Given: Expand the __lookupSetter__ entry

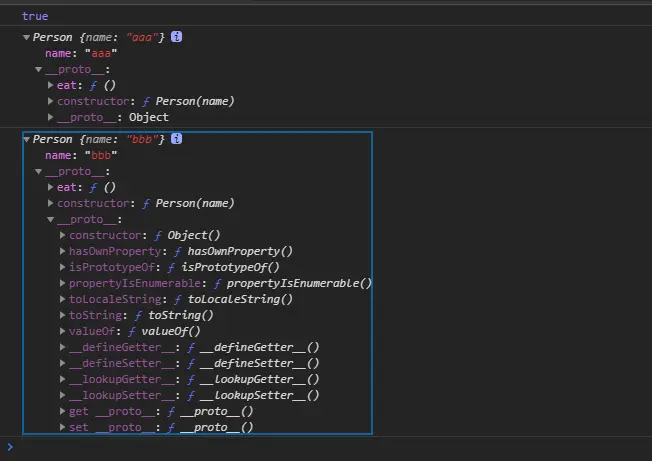Looking at the screenshot, I should [x=62, y=395].
